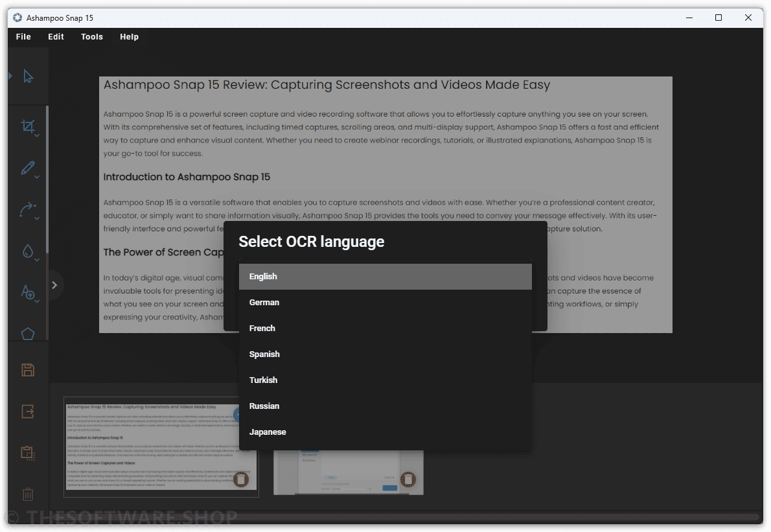Activate the Crop tool
The width and height of the screenshot is (771, 532).
(x=27, y=126)
